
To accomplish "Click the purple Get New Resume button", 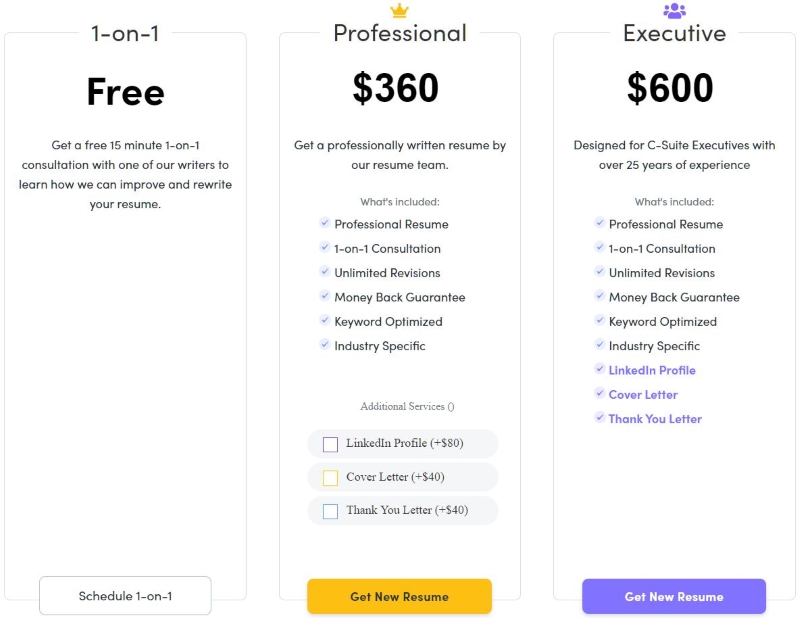I will pos(674,596).
